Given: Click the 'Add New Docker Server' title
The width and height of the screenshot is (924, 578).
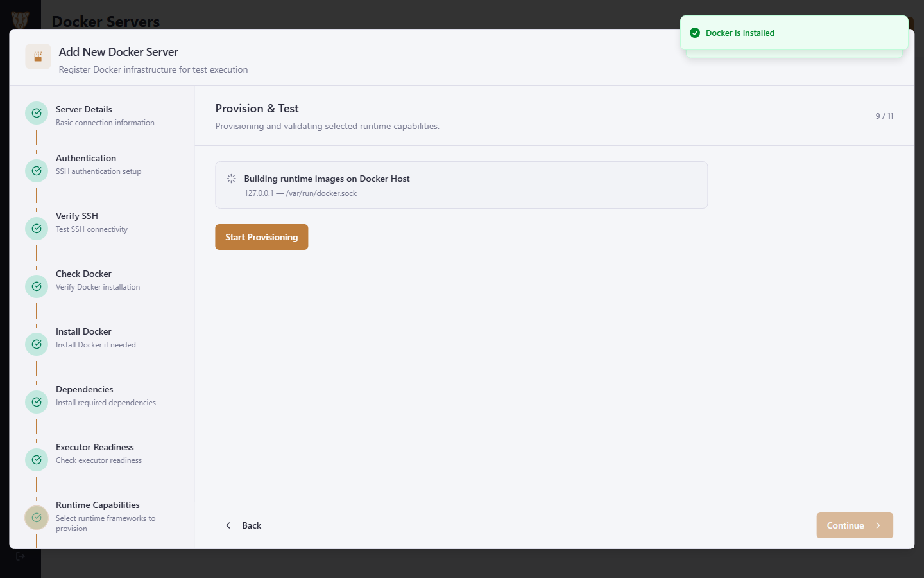Looking at the screenshot, I should (x=119, y=52).
